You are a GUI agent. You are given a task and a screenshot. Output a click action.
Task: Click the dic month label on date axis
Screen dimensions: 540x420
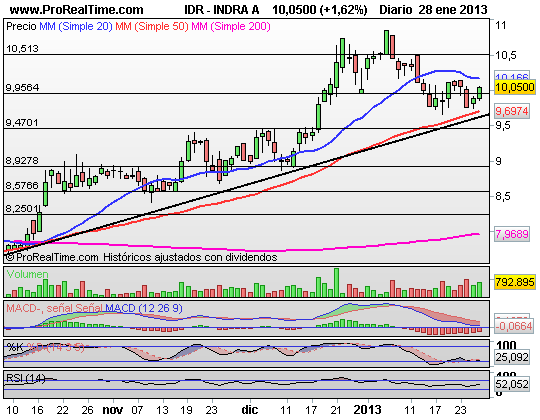tap(250, 410)
